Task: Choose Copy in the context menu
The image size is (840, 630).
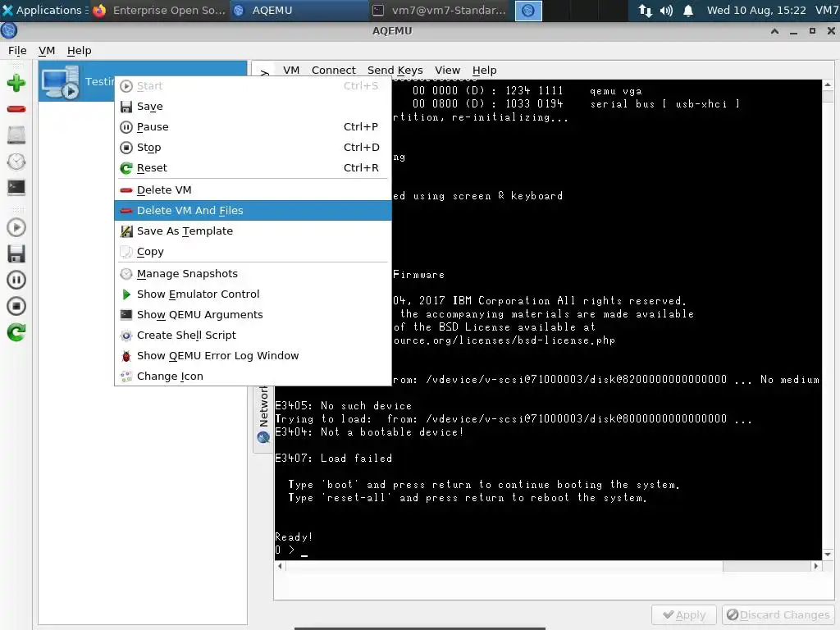Action: coord(253,252)
